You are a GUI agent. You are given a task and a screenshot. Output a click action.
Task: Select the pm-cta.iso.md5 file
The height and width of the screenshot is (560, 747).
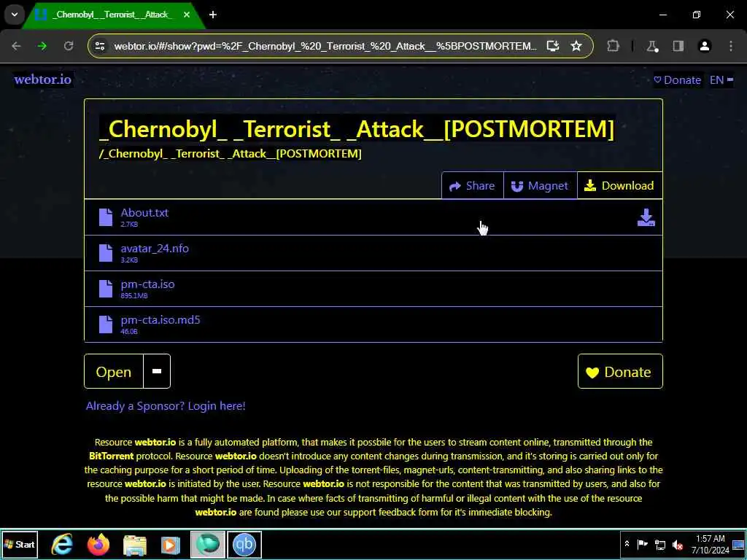373,324
